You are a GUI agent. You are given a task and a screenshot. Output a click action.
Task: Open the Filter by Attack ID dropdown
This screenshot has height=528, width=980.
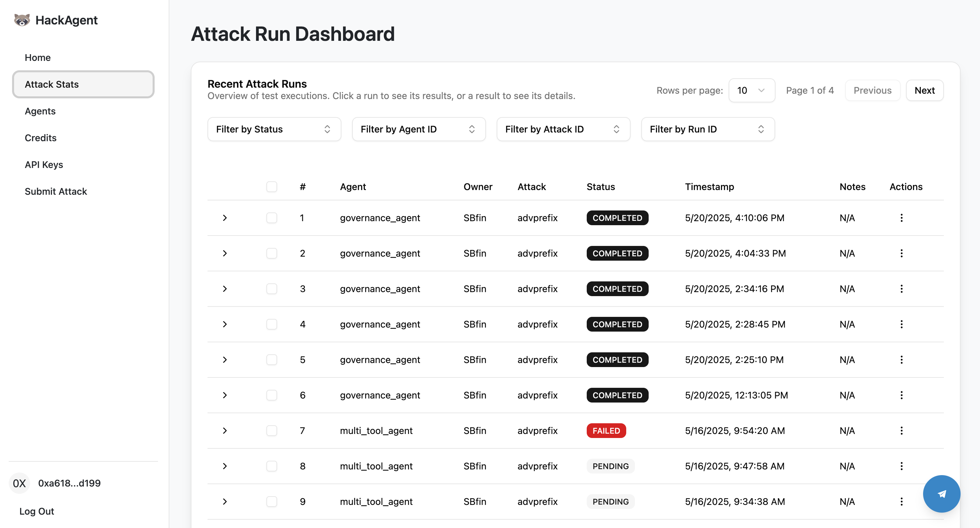coord(563,129)
